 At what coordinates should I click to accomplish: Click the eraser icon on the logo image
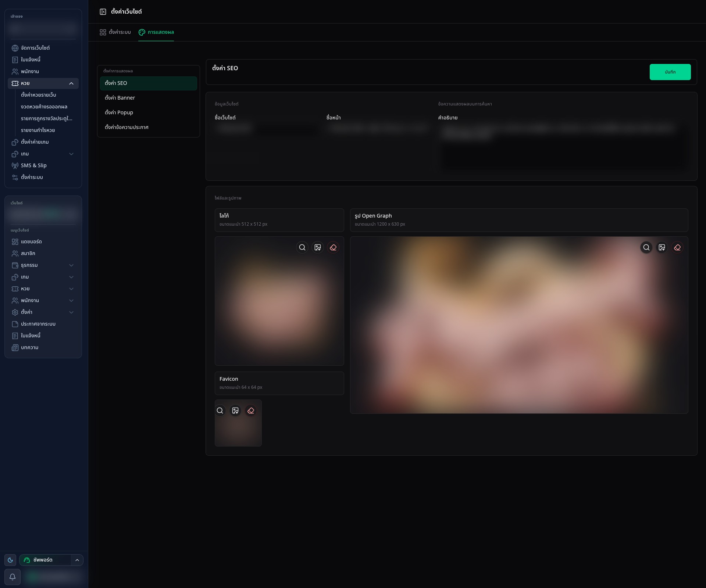[x=333, y=247]
